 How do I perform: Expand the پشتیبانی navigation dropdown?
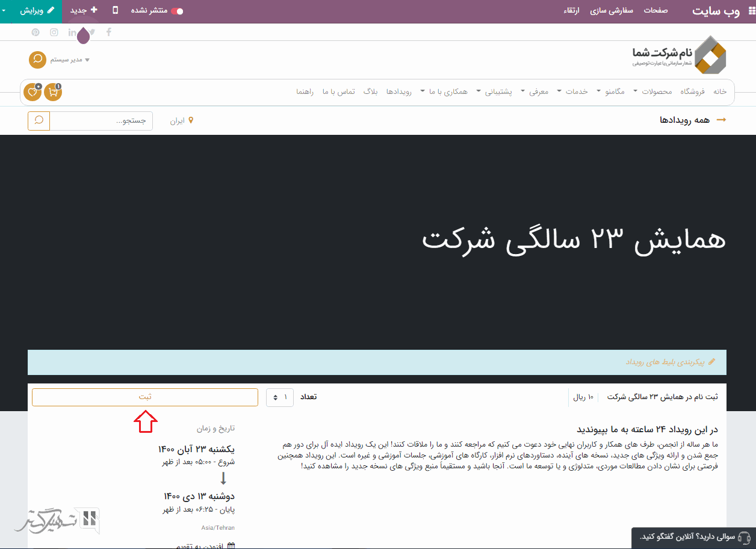tap(495, 92)
